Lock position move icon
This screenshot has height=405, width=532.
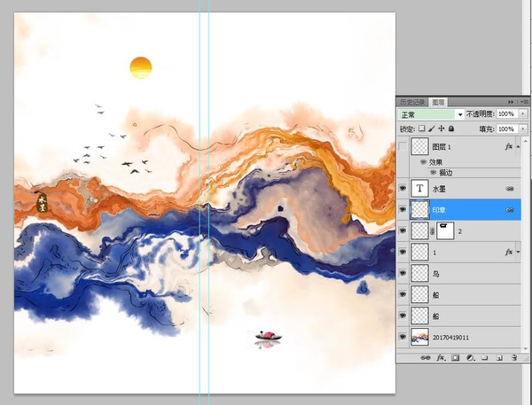[442, 129]
